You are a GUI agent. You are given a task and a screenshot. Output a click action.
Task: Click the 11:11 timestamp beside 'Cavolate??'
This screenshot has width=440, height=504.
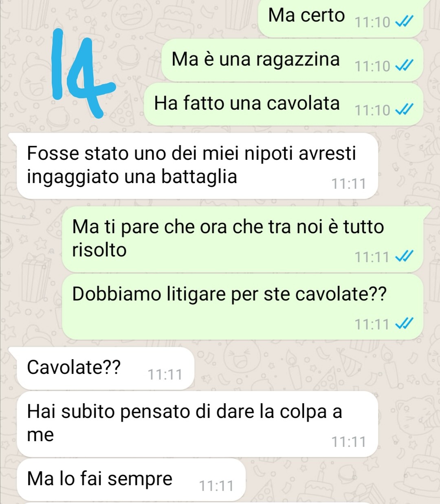pos(165,374)
